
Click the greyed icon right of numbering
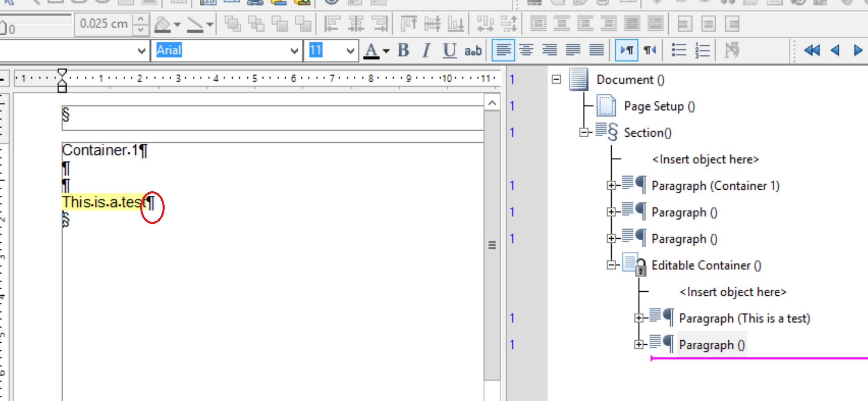tap(732, 51)
